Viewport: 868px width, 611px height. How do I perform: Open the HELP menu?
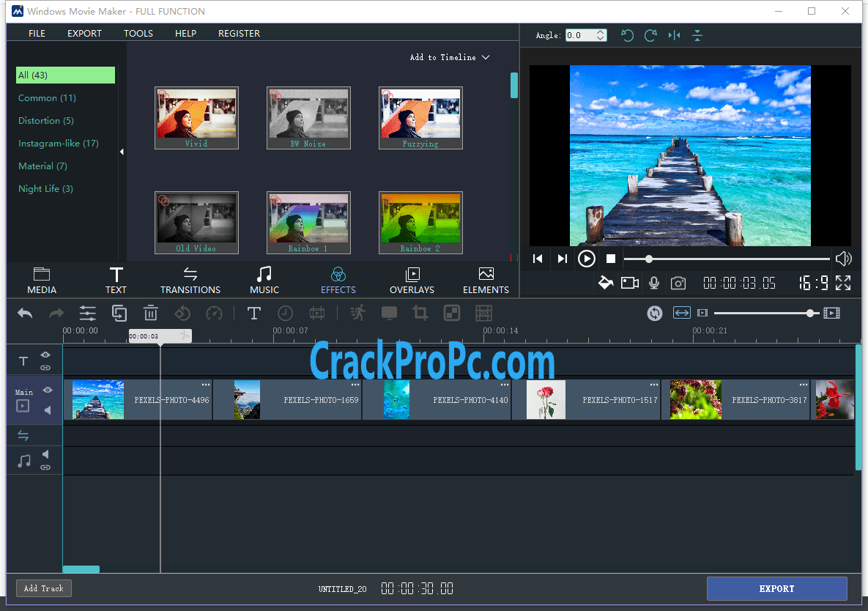click(x=185, y=33)
